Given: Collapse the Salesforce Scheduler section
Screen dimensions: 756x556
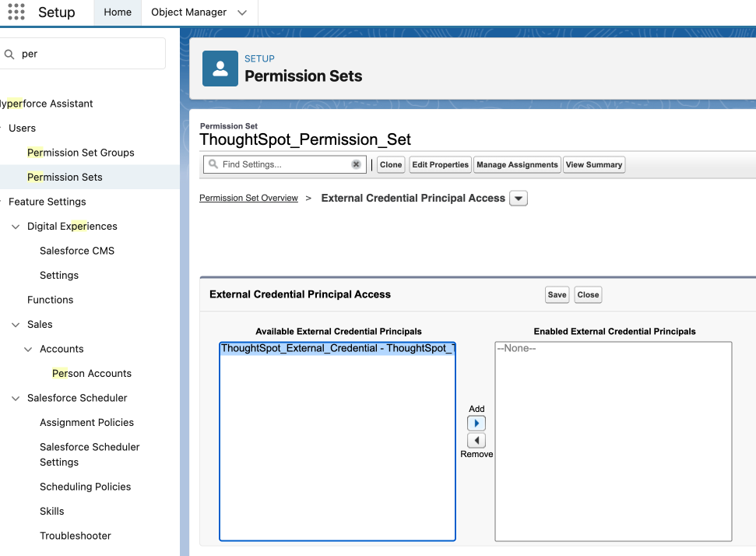Looking at the screenshot, I should [x=16, y=398].
